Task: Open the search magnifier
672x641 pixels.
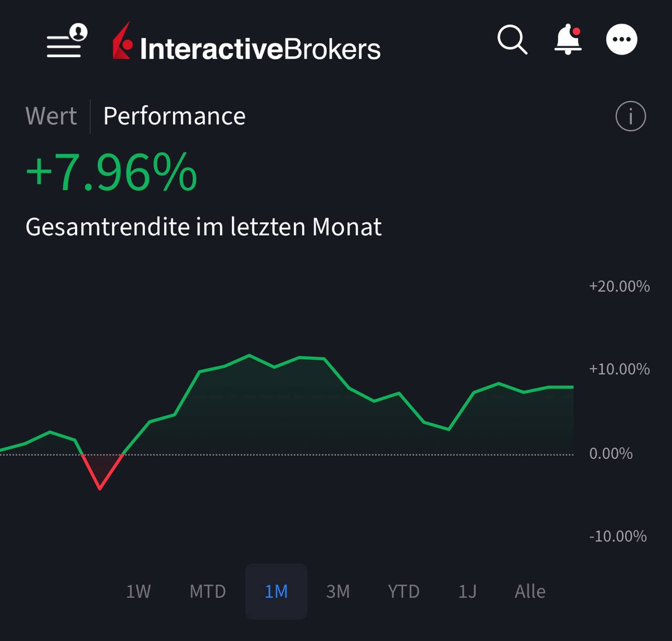Action: click(512, 39)
